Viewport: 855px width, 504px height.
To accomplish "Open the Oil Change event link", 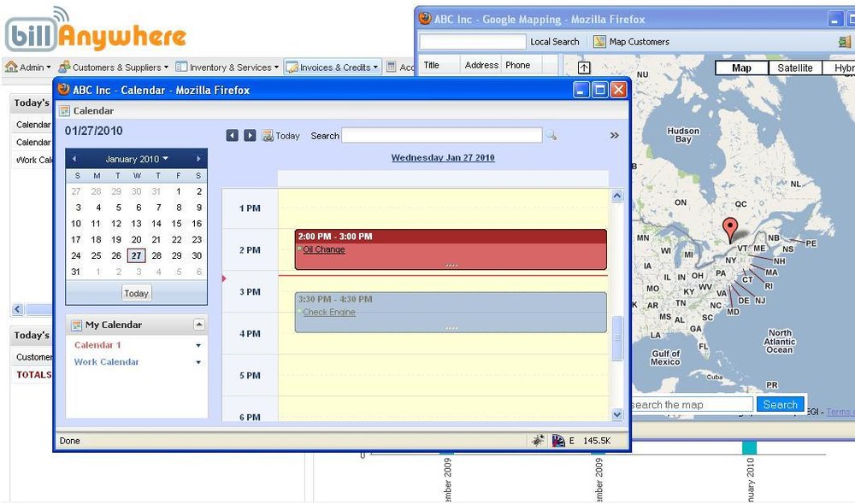I will 324,249.
